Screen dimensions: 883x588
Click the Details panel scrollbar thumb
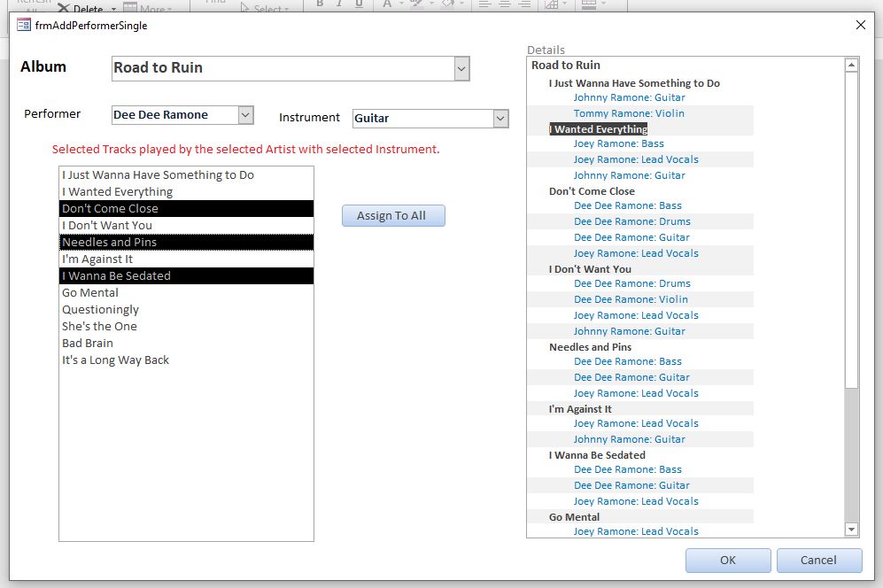tap(851, 229)
